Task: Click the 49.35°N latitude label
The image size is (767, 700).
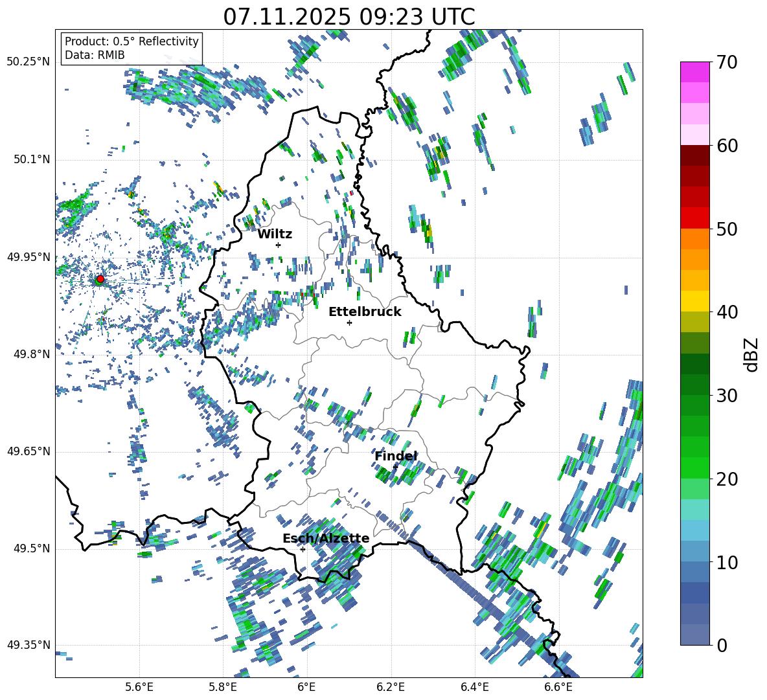Action: click(29, 645)
